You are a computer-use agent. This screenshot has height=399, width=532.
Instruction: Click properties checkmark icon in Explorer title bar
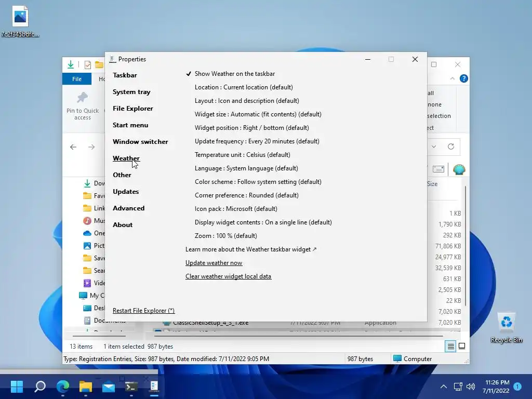tap(87, 65)
